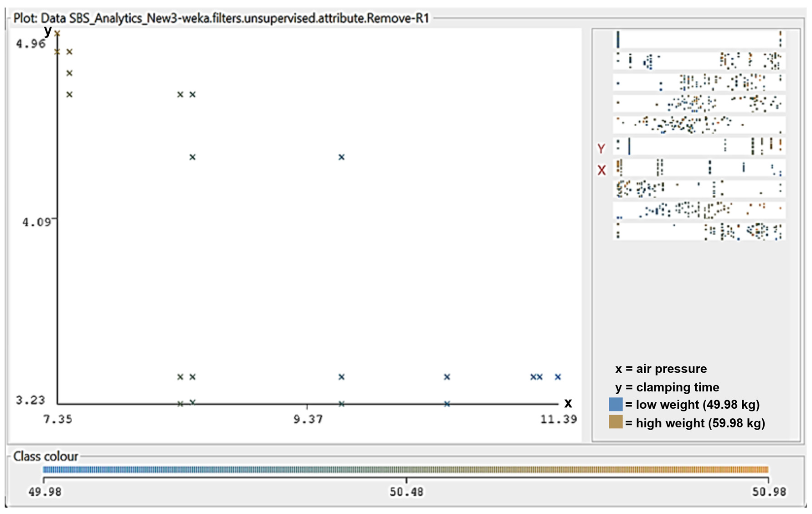Click the 49.98 minimum colour scale label
This screenshot has width=812, height=514.
click(x=45, y=492)
